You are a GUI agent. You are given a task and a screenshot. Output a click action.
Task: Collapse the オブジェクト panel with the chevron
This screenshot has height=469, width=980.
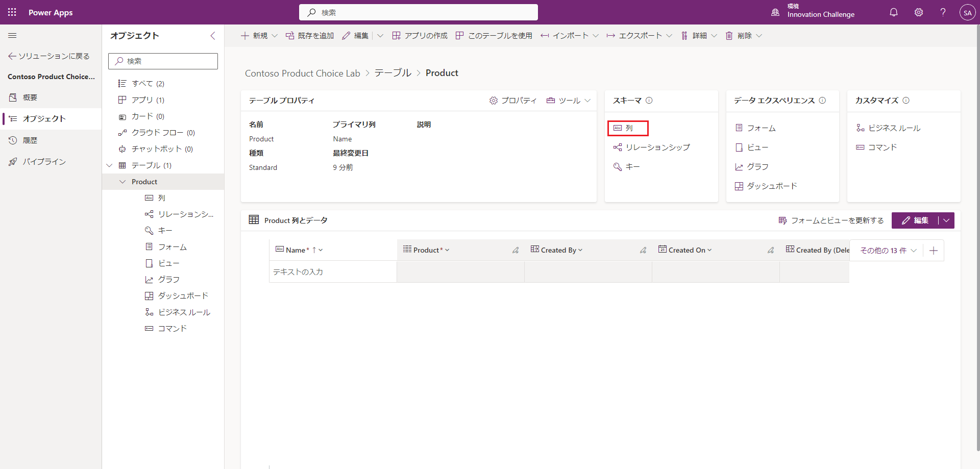click(x=213, y=36)
